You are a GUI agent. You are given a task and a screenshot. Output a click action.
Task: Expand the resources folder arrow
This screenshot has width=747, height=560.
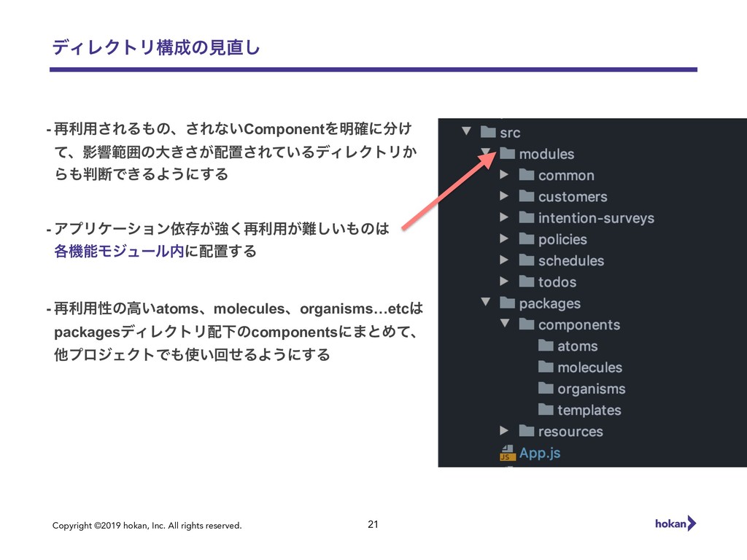coord(504,430)
